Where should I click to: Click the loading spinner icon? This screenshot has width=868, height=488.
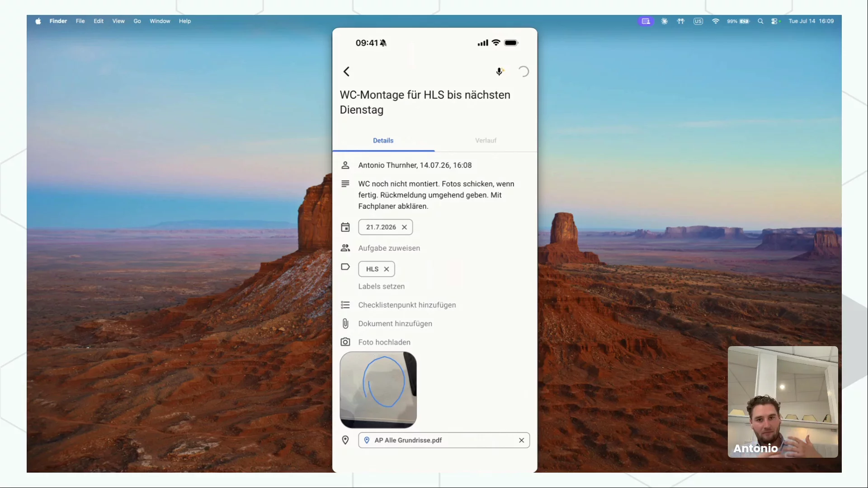(523, 71)
